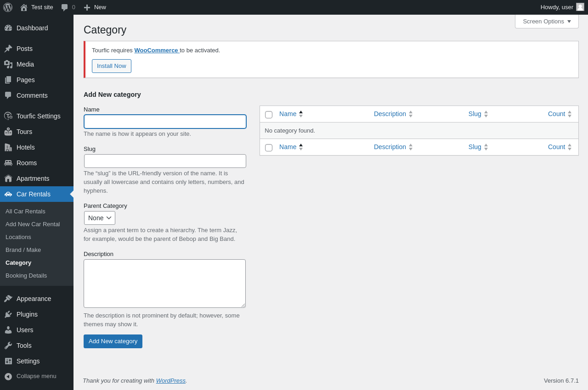Focus the Slug text field
The image size is (588, 390).
[165, 161]
